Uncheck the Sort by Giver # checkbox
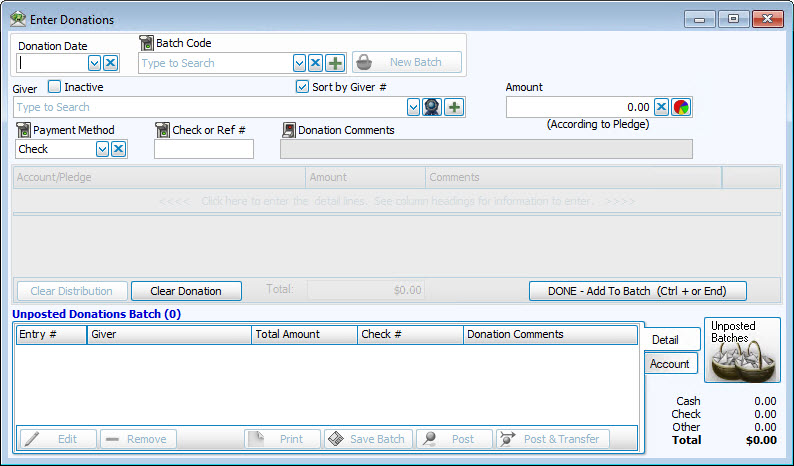The image size is (794, 466). click(303, 87)
